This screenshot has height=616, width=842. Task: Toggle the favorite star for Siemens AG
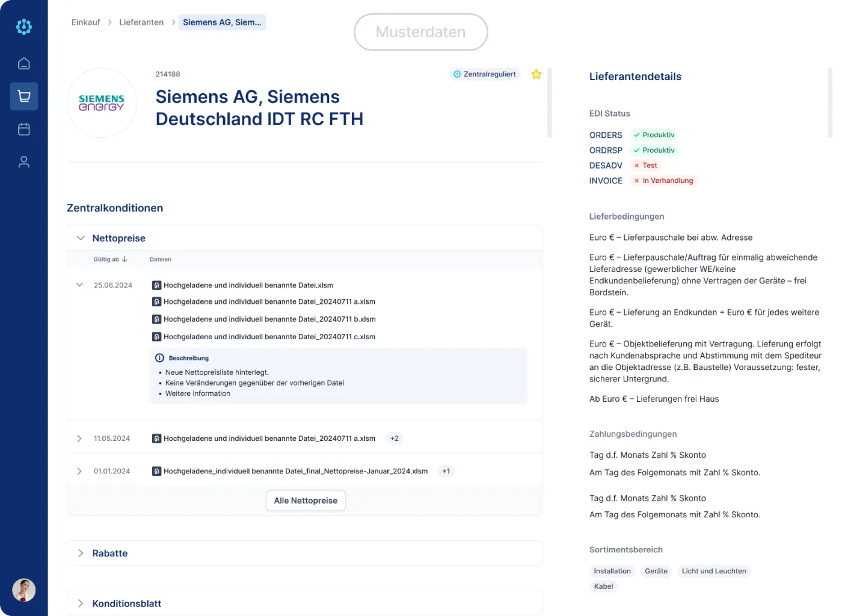pos(536,74)
